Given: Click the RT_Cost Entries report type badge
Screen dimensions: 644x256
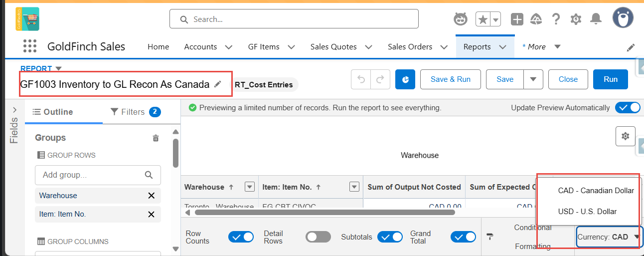Looking at the screenshot, I should 264,85.
